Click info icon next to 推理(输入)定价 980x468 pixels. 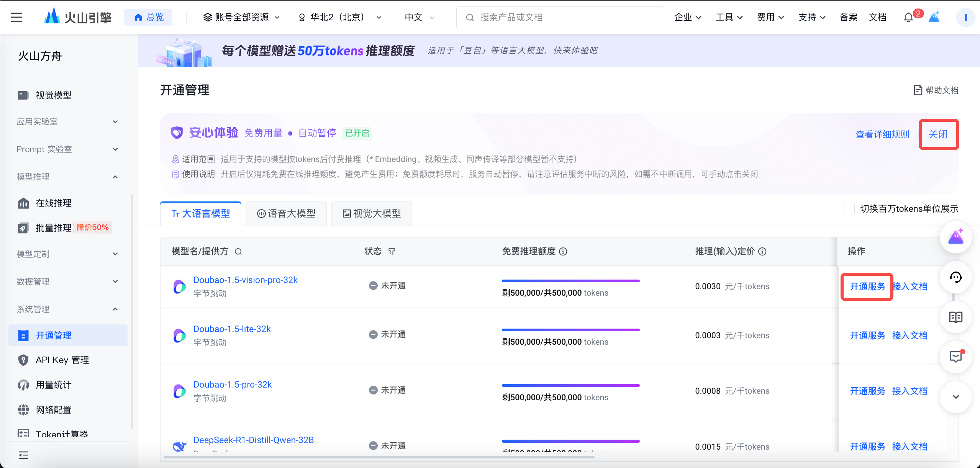point(762,252)
